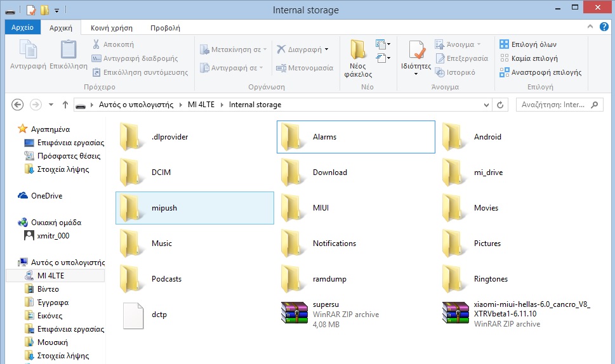The image size is (615, 364).
Task: Select the dctp file icon
Action: click(133, 315)
